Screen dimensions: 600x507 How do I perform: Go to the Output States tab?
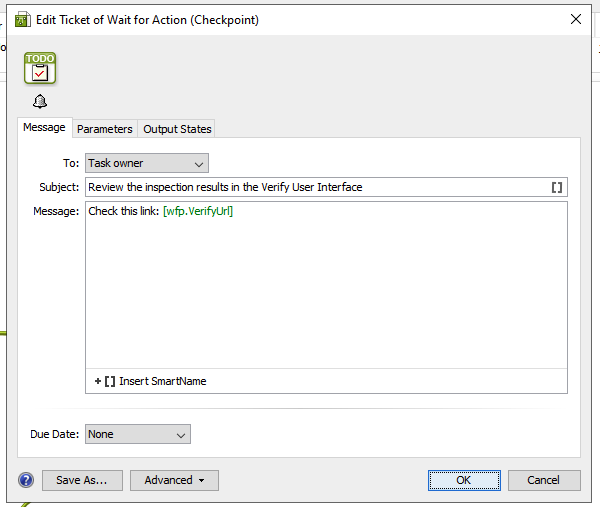pyautogui.click(x=177, y=129)
